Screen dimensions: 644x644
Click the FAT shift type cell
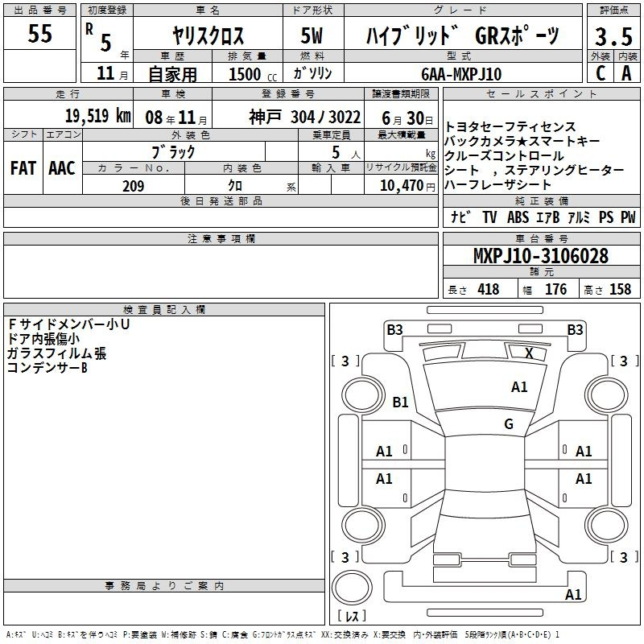point(23,168)
